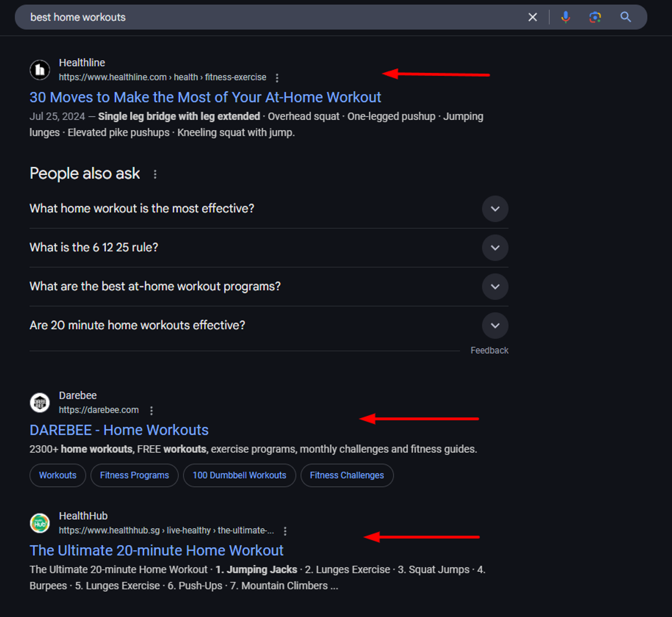Click the https://darebee.com URL
Image resolution: width=672 pixels, height=617 pixels.
click(x=99, y=410)
